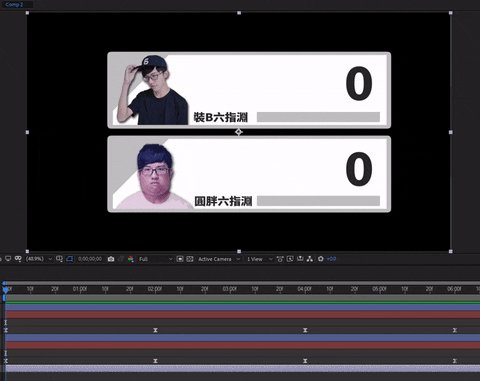Open the show channel color icon
This screenshot has width=480, height=381.
[131, 259]
